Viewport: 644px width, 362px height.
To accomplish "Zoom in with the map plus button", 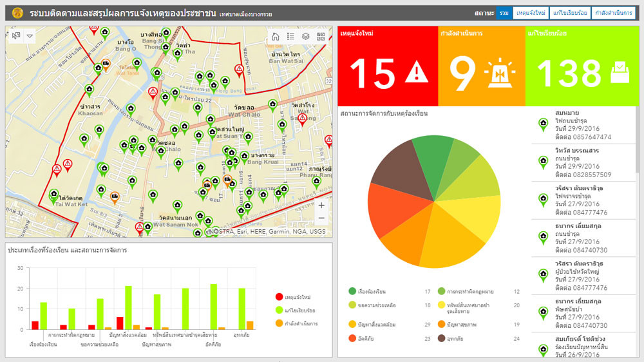I will [321, 205].
